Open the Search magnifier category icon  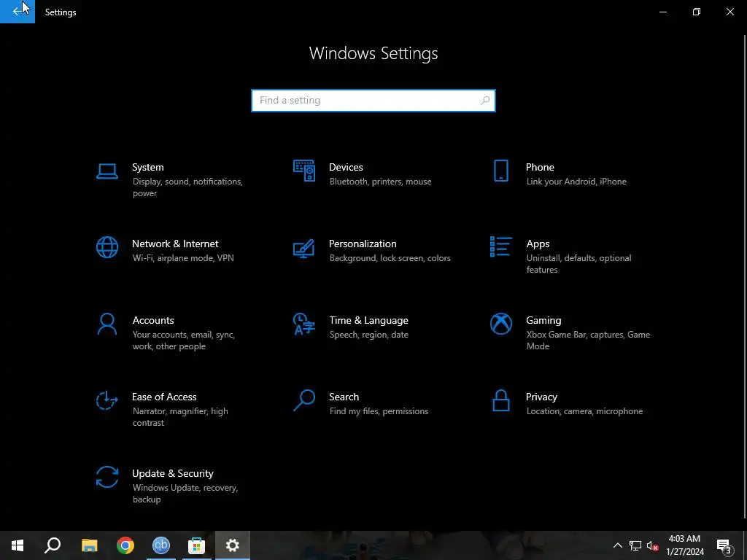pyautogui.click(x=304, y=400)
